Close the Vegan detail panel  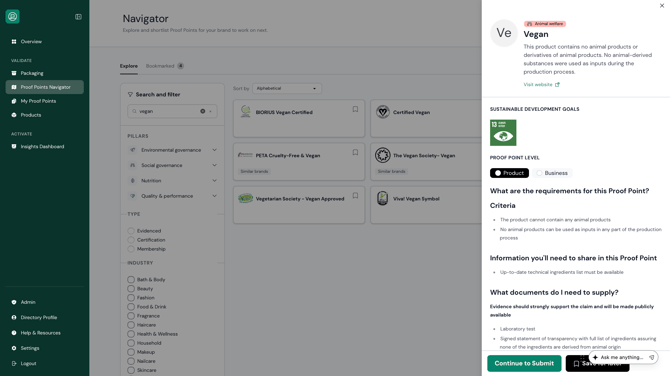pos(662,6)
